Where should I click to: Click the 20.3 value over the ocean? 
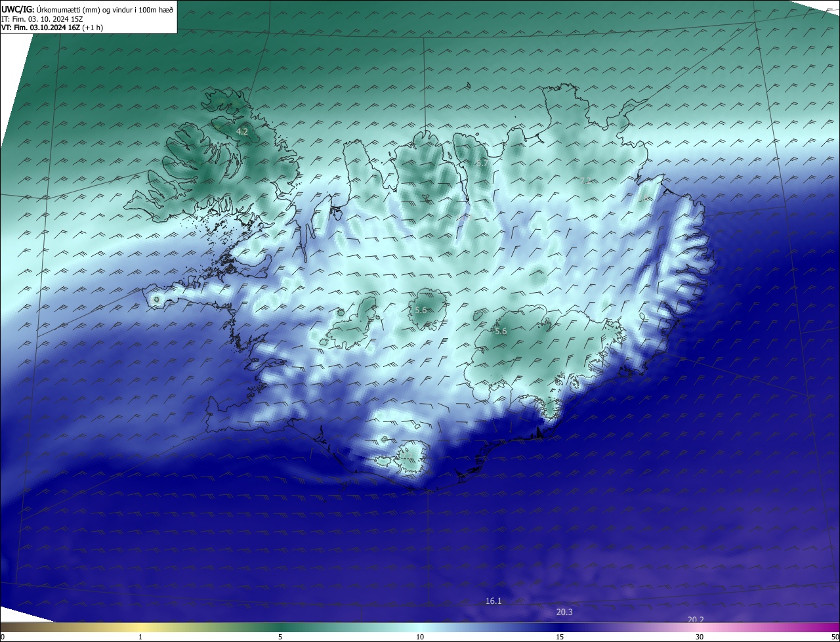(564, 612)
